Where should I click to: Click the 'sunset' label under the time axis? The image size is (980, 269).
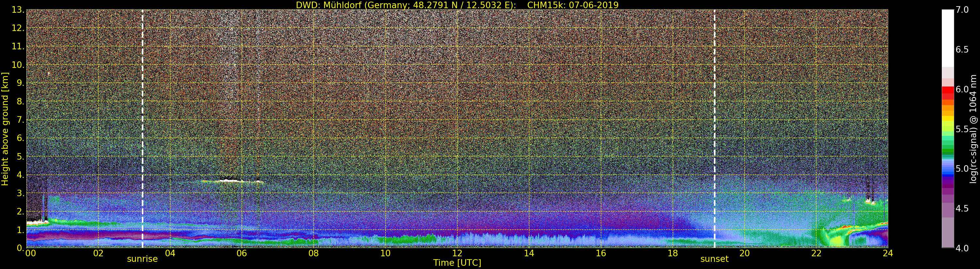pos(715,259)
